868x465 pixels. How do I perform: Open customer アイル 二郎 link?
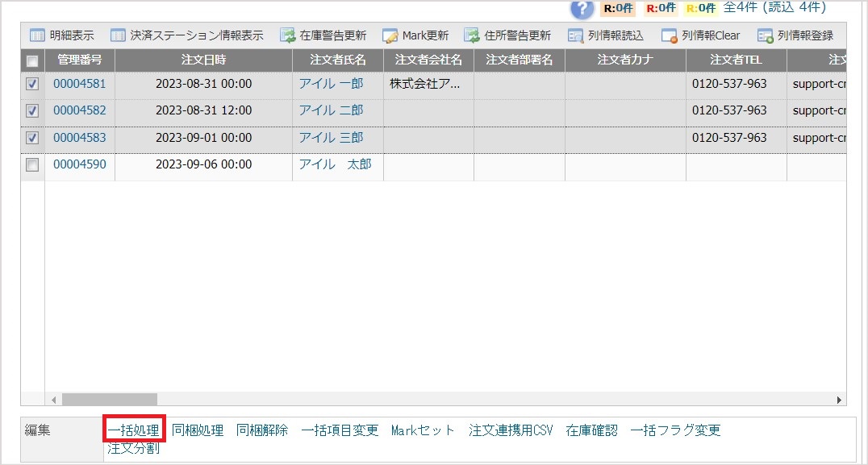click(x=331, y=110)
